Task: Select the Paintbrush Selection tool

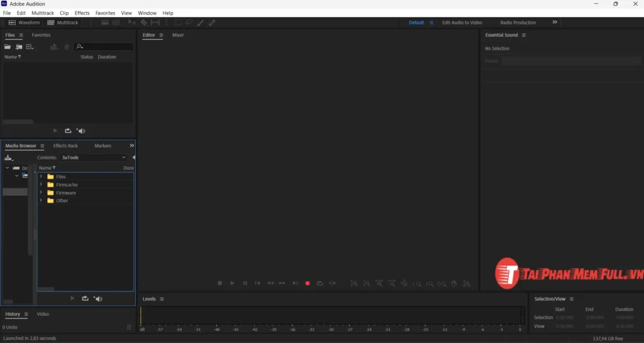Action: [201, 23]
